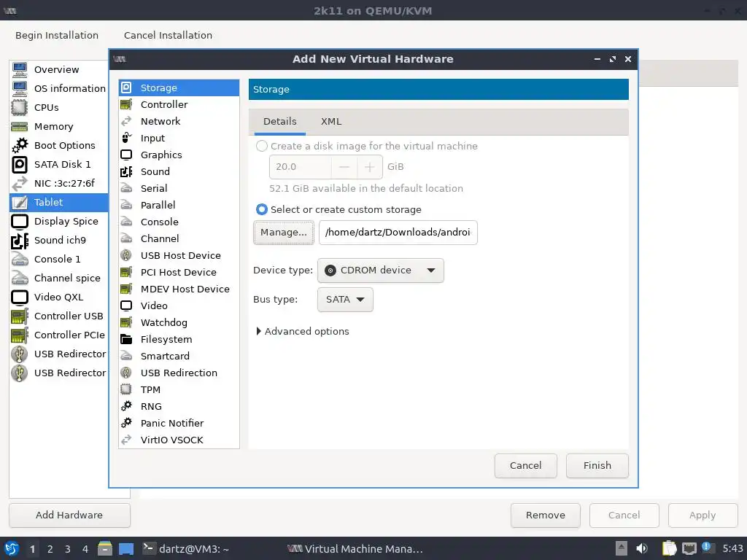Select the Controller hardware type icon
Image resolution: width=747 pixels, height=560 pixels.
pos(126,104)
